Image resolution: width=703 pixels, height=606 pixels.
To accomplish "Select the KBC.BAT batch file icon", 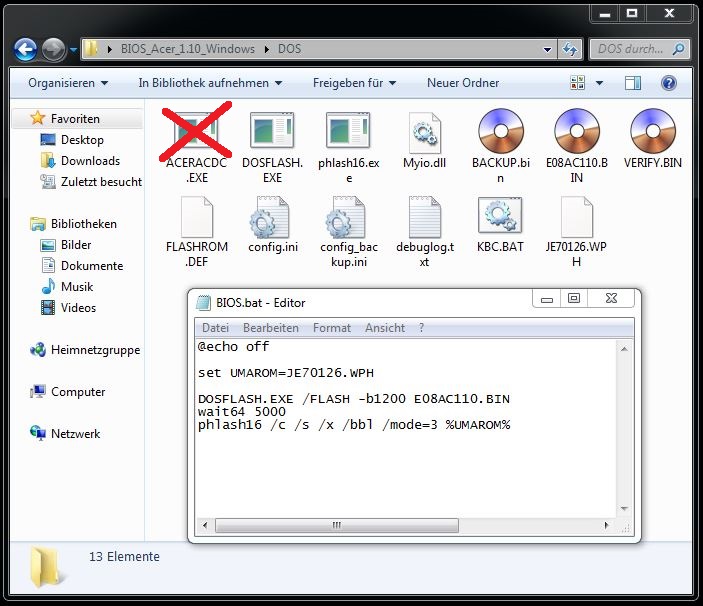I will 500,215.
